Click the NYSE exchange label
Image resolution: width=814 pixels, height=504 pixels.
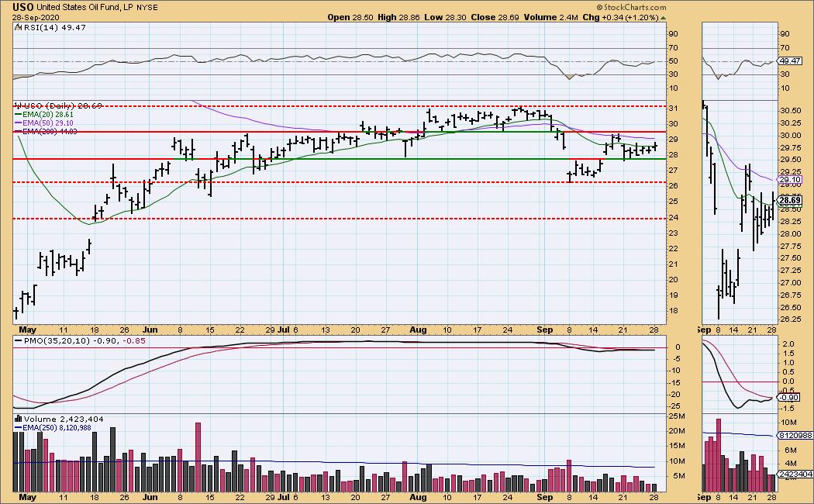(x=147, y=8)
